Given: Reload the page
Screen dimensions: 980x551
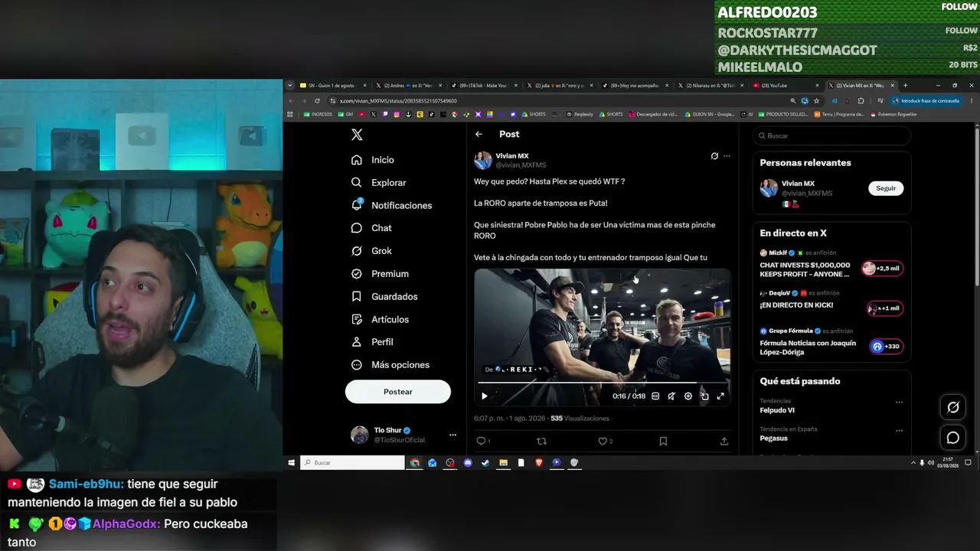Looking at the screenshot, I should [317, 101].
